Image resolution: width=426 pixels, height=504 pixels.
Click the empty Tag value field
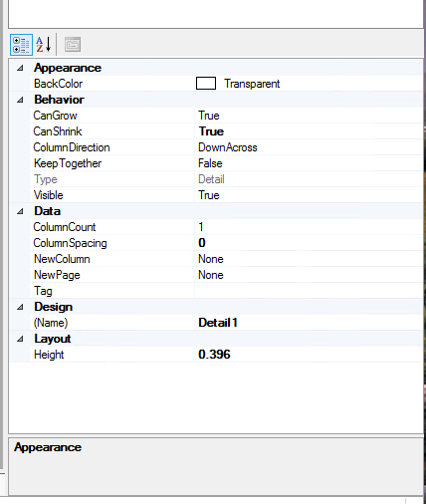coord(309,291)
